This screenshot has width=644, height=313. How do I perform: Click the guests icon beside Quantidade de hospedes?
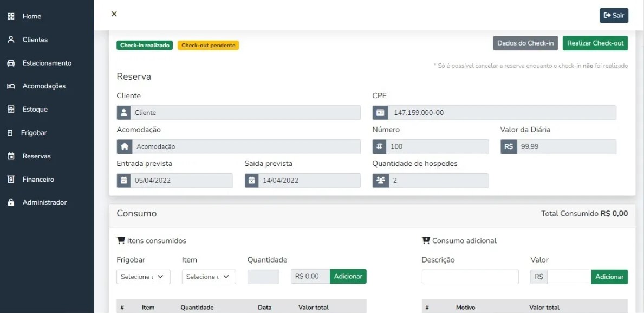click(x=380, y=180)
